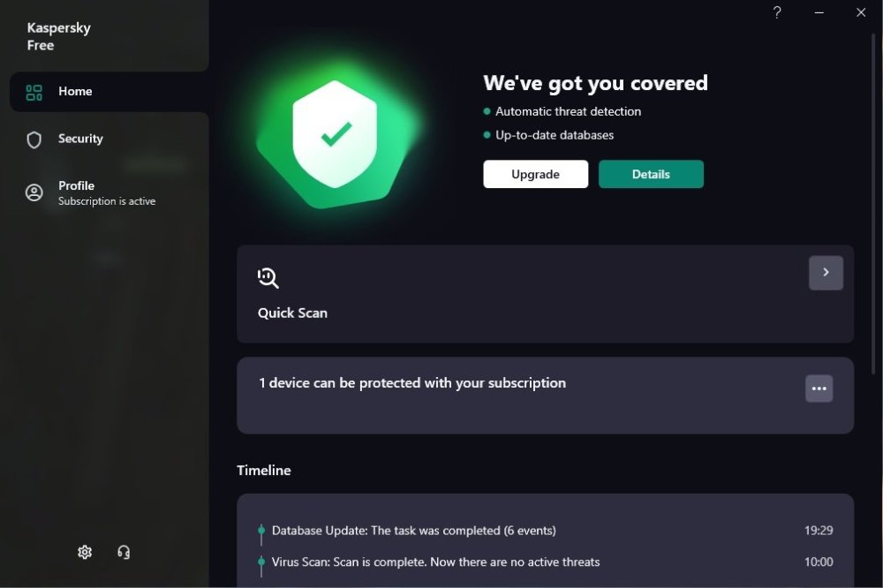Open the Security section
This screenshot has width=883, height=588.
tap(80, 139)
